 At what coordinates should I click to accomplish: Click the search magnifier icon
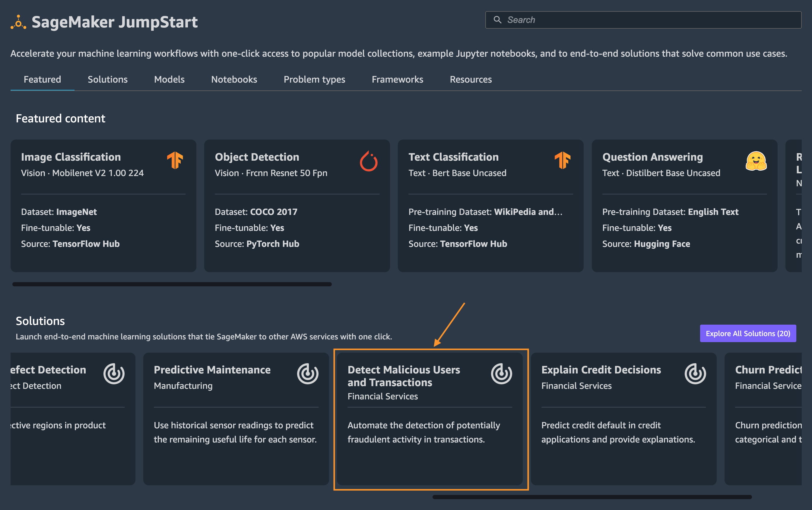(x=497, y=20)
